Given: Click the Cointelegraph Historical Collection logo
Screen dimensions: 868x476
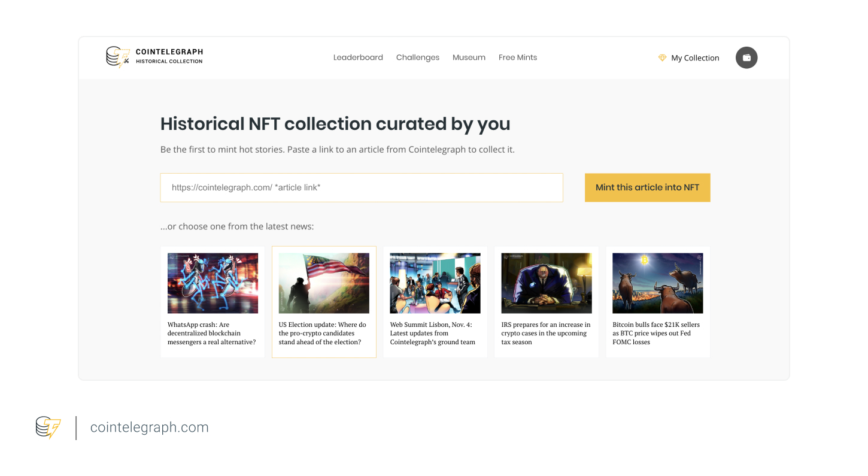Looking at the screenshot, I should point(154,57).
